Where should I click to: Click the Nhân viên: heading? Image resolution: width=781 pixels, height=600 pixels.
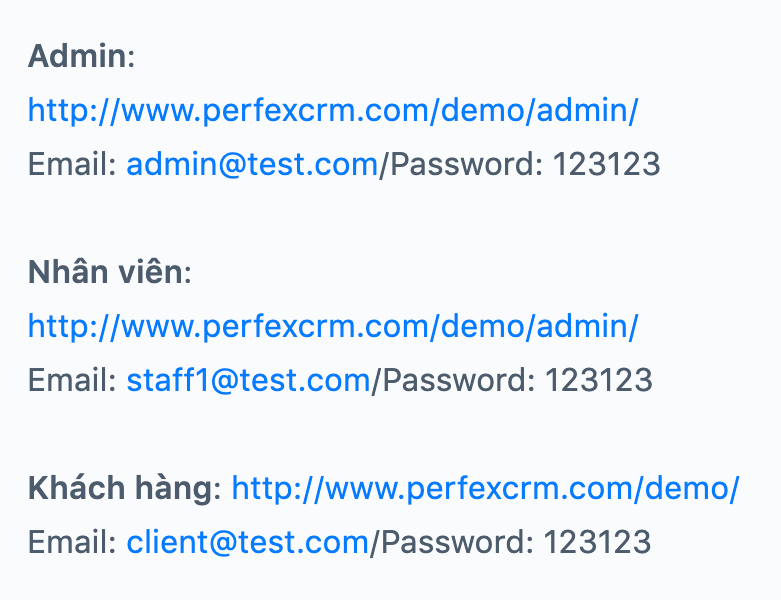pyautogui.click(x=110, y=272)
